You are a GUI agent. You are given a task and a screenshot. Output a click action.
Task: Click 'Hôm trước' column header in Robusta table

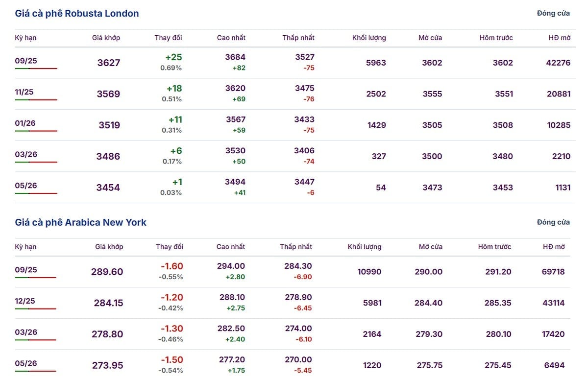[496, 38]
